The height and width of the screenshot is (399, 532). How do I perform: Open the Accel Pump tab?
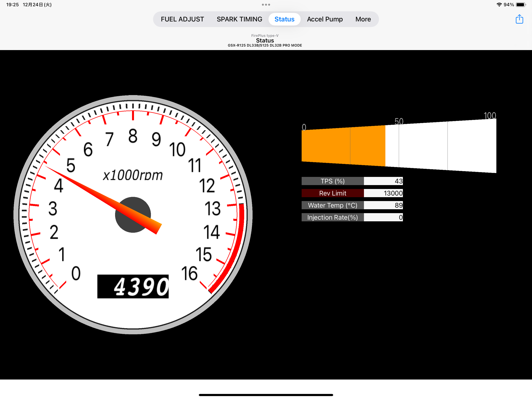(x=325, y=19)
